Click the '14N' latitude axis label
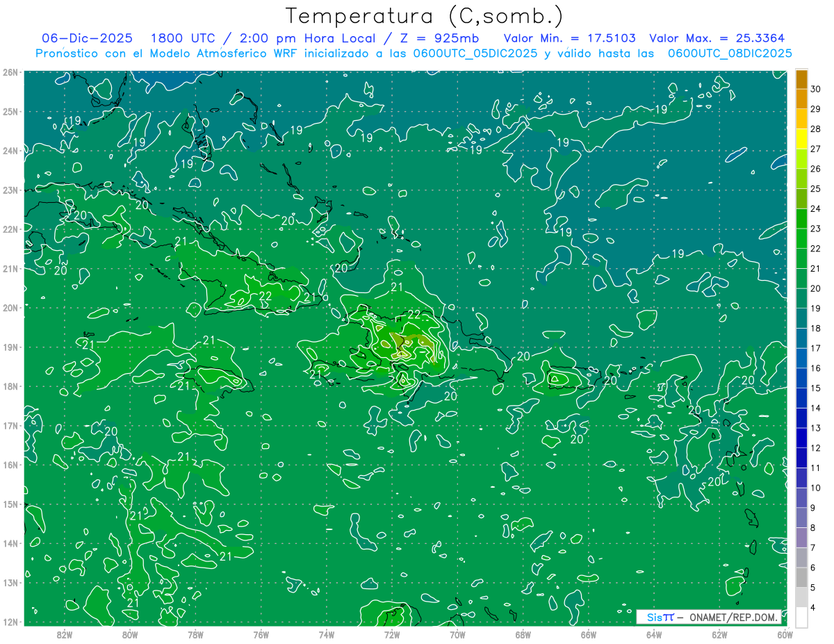Screen dimensions: 834x644 10,543
